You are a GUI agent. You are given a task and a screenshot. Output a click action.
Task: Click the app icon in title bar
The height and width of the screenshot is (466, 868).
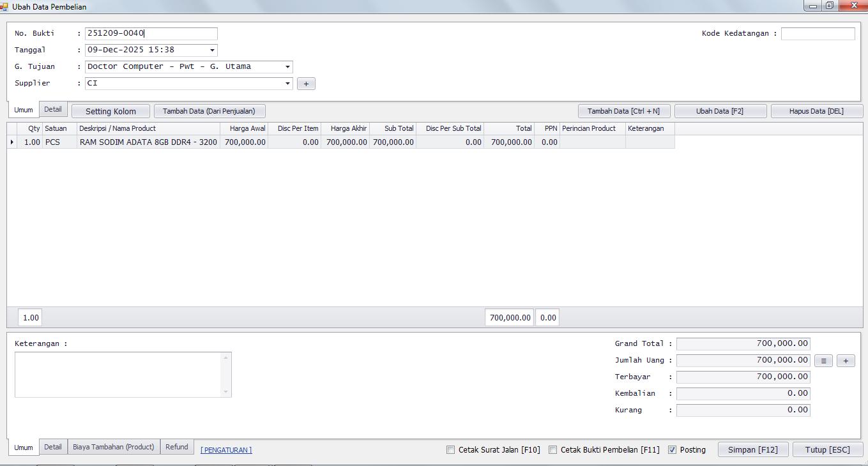point(4,6)
